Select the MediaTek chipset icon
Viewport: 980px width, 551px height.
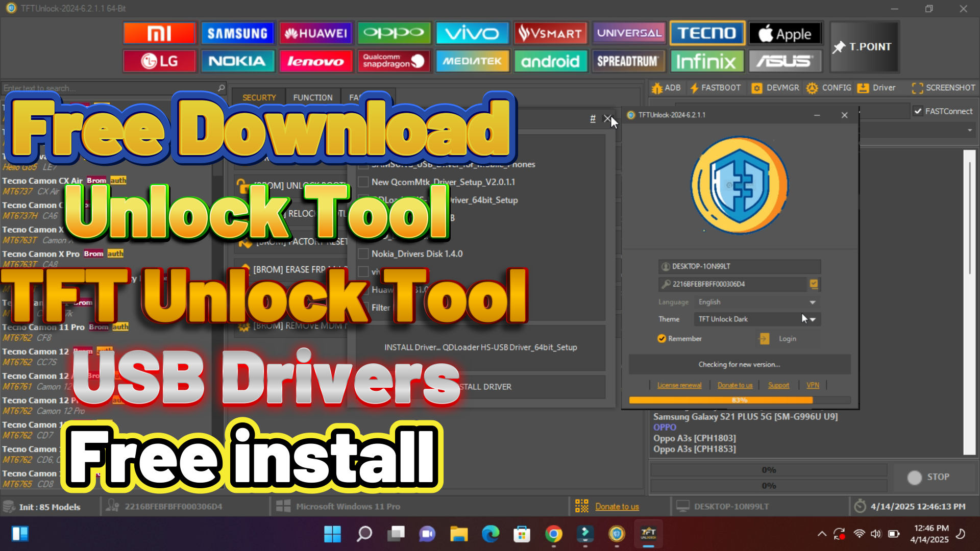pyautogui.click(x=472, y=61)
